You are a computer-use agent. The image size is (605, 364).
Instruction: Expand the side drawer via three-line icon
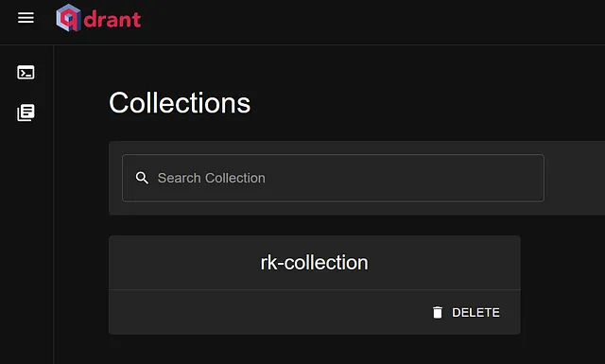(x=26, y=18)
